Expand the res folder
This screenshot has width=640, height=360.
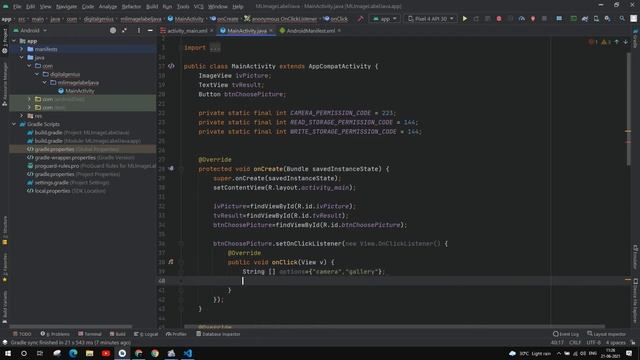(22, 116)
